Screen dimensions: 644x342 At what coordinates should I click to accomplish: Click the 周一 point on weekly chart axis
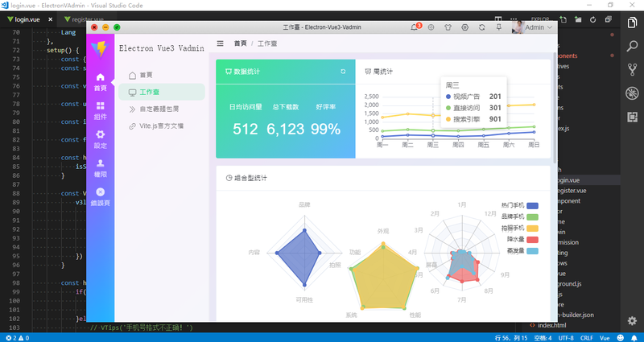pos(382,145)
